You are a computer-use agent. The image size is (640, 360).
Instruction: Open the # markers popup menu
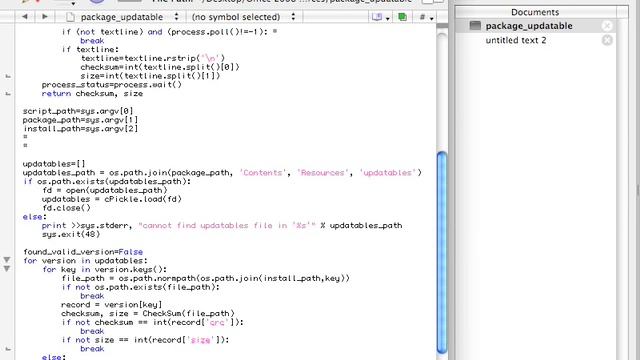(426, 17)
